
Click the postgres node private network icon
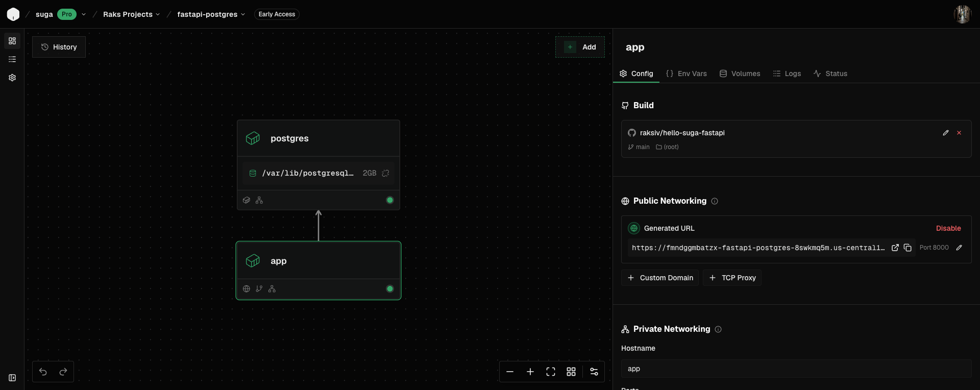pyautogui.click(x=259, y=200)
